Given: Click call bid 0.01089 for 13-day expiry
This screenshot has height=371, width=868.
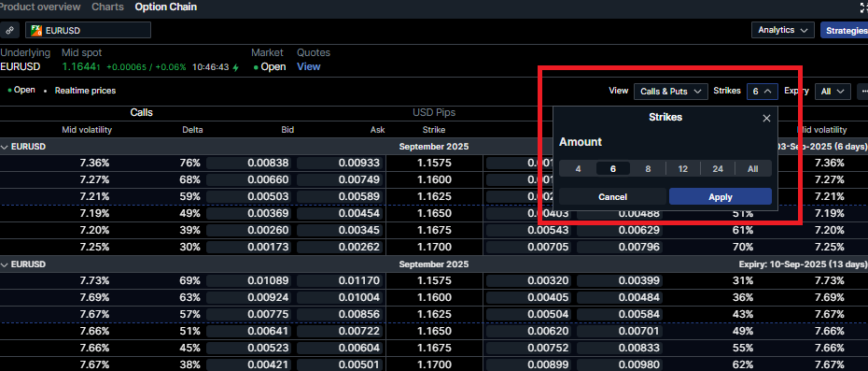Looking at the screenshot, I should coord(248,280).
